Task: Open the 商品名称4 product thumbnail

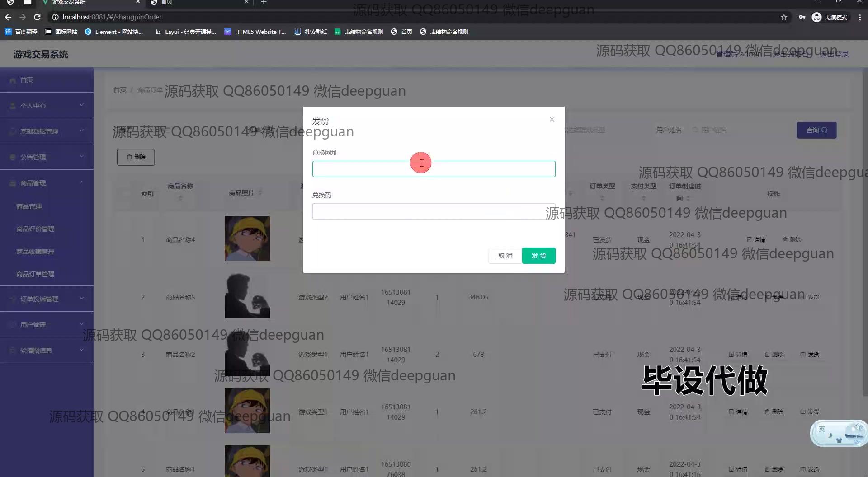Action: [247, 238]
